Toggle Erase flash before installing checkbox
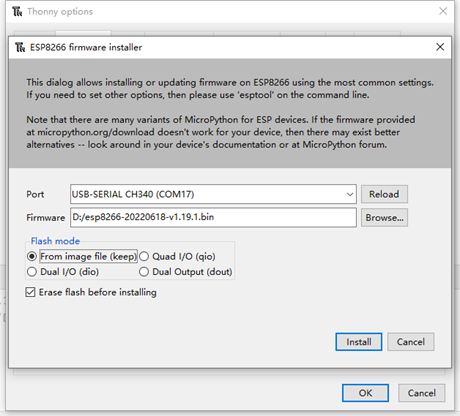Viewport: 460px width, 416px height. pyautogui.click(x=30, y=292)
